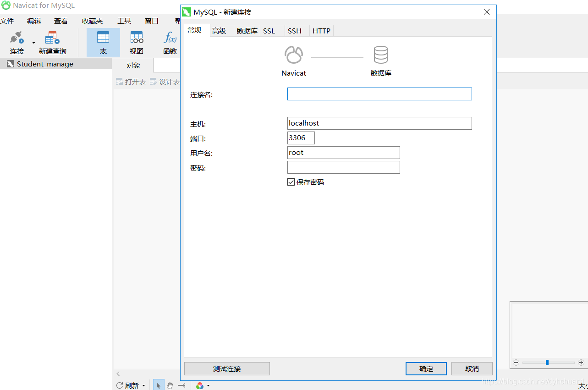Open the 刷新 dropdown arrow
This screenshot has width=588, height=390.
(x=143, y=386)
